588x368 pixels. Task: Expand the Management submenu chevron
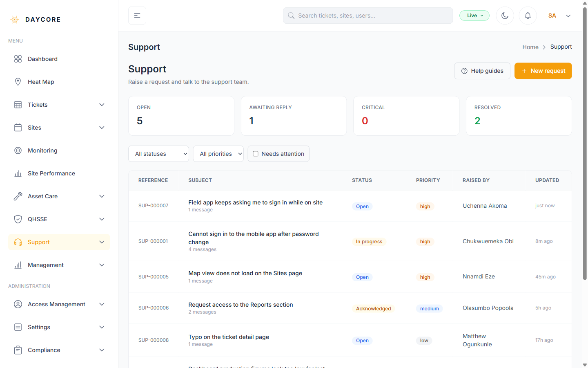[x=102, y=265]
